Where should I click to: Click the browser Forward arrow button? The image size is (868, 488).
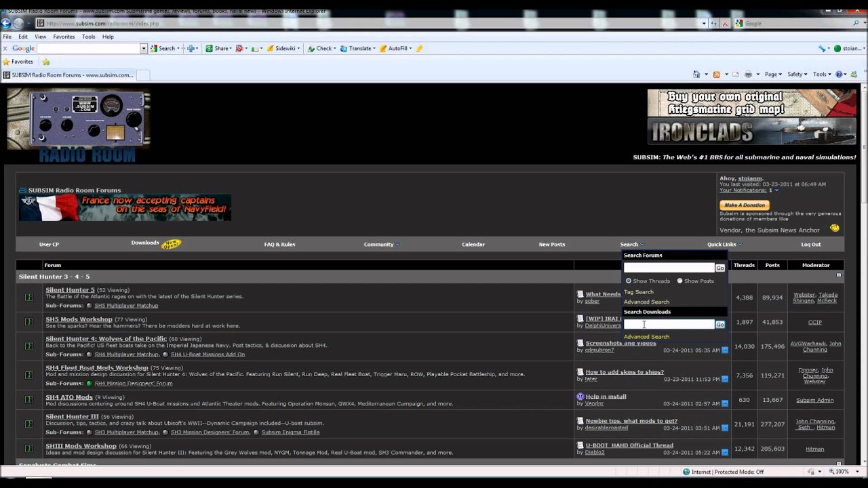[x=19, y=23]
